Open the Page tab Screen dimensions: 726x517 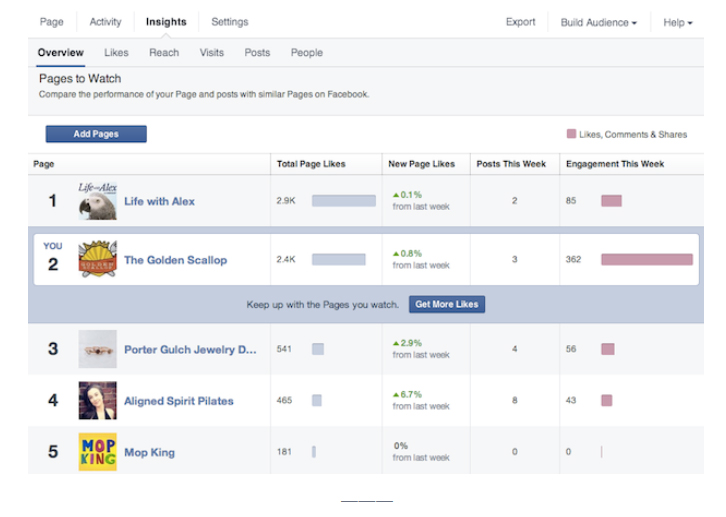tap(51, 22)
